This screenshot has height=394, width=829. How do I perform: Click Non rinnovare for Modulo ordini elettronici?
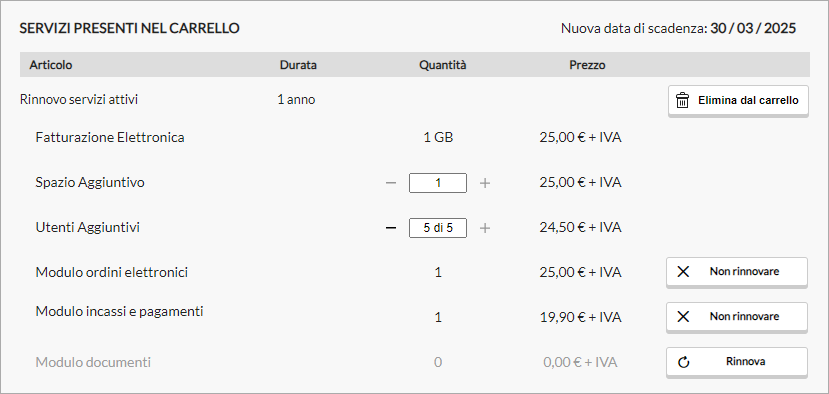(x=736, y=272)
